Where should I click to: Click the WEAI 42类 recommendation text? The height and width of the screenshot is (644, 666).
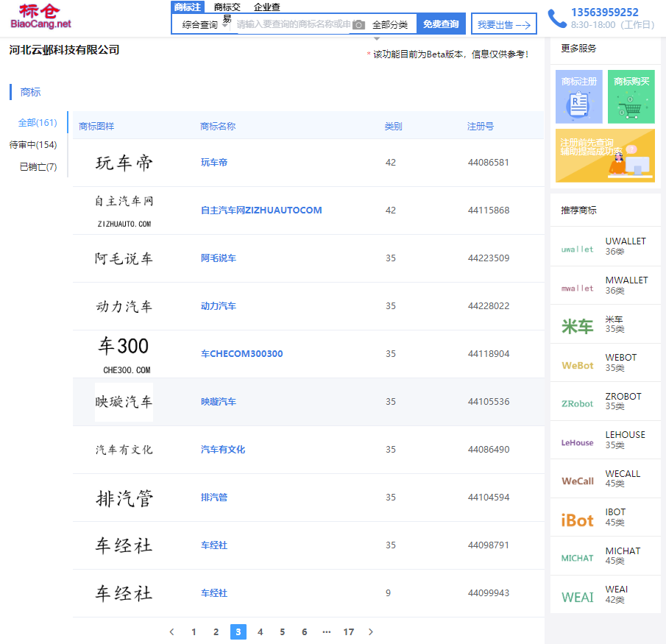(x=616, y=594)
